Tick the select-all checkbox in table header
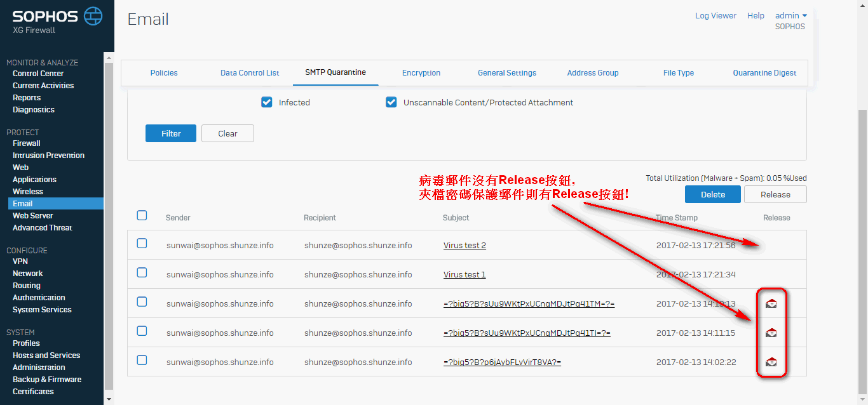868x405 pixels. pos(142,216)
